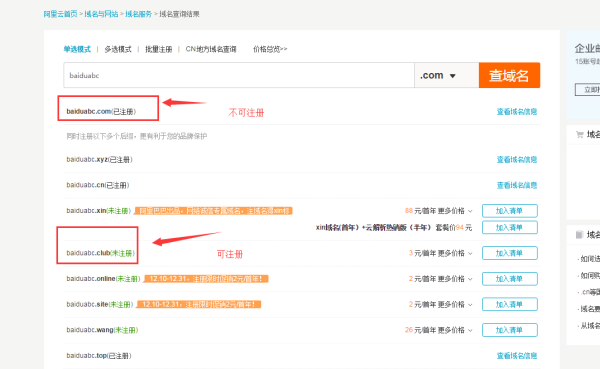
Task: Click the shopping cart icon in sidebar
Action: [x=580, y=134]
